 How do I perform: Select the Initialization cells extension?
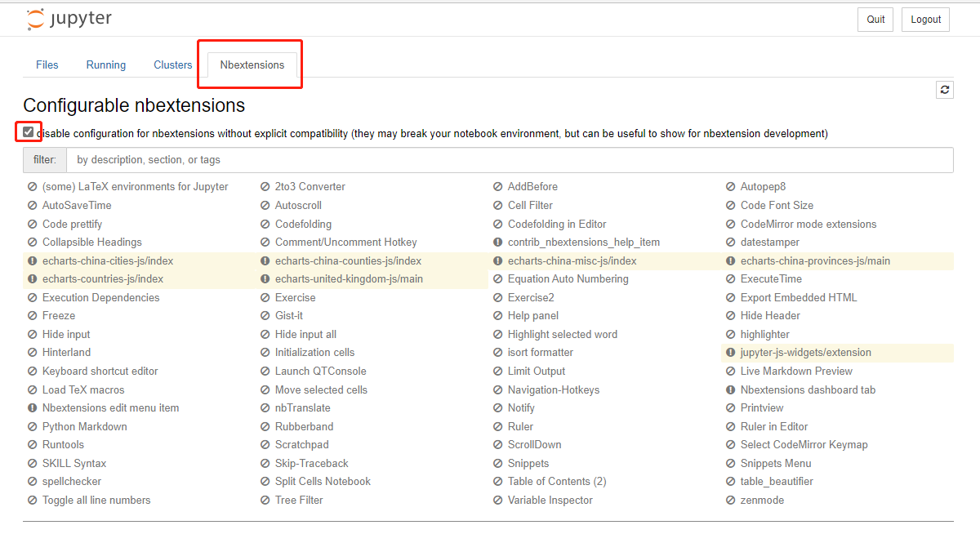pyautogui.click(x=314, y=353)
